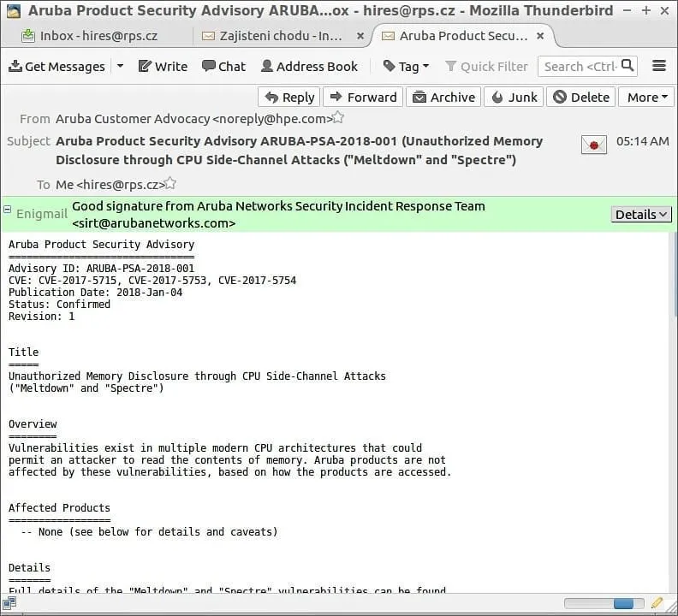Image resolution: width=678 pixels, height=616 pixels.
Task: Archive the current message
Action: (x=443, y=98)
